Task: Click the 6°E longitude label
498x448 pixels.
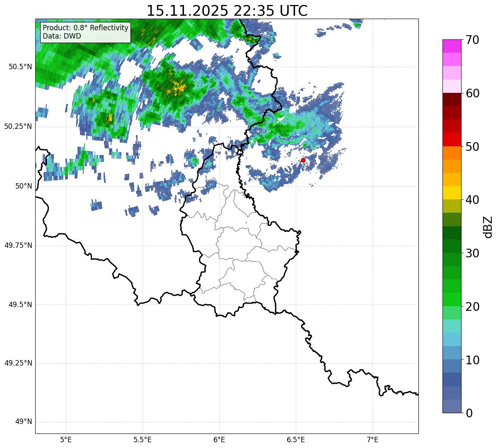Action: [x=219, y=440]
